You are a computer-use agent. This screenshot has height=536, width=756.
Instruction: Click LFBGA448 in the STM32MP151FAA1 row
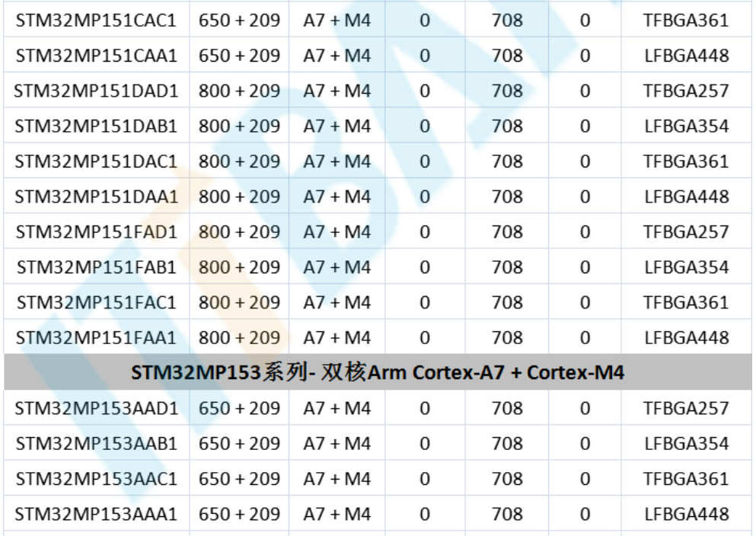[x=686, y=337]
